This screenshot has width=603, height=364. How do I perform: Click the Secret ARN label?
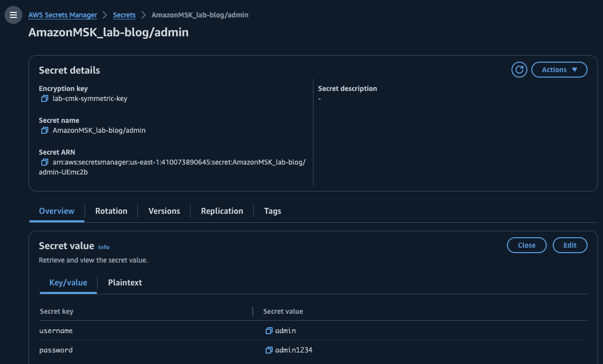click(x=57, y=152)
